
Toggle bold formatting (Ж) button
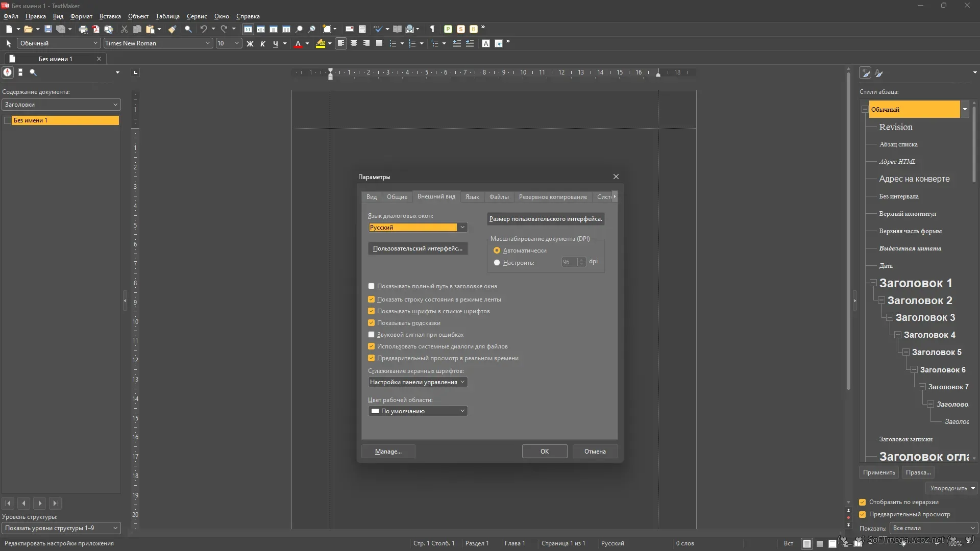coord(250,44)
